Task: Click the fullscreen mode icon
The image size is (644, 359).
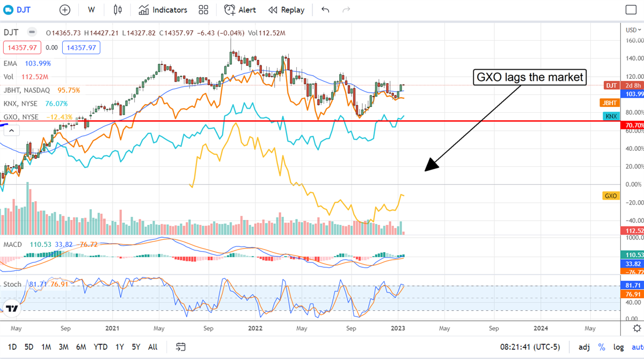Action: pos(631,10)
